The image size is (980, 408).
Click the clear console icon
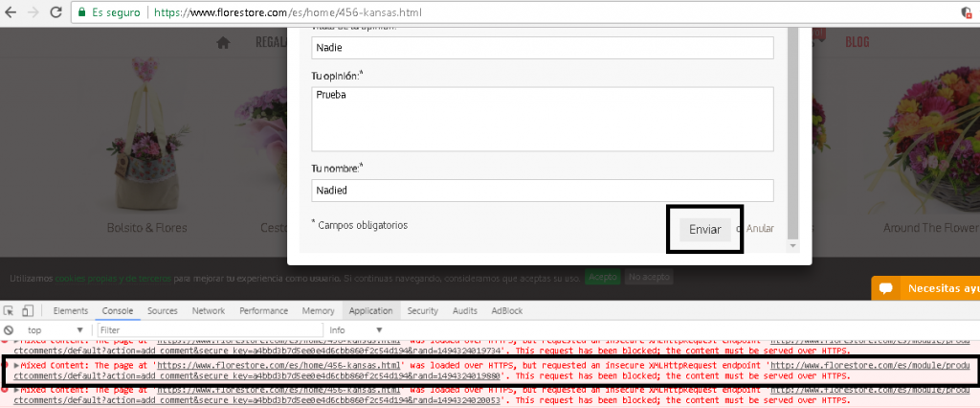(x=9, y=329)
